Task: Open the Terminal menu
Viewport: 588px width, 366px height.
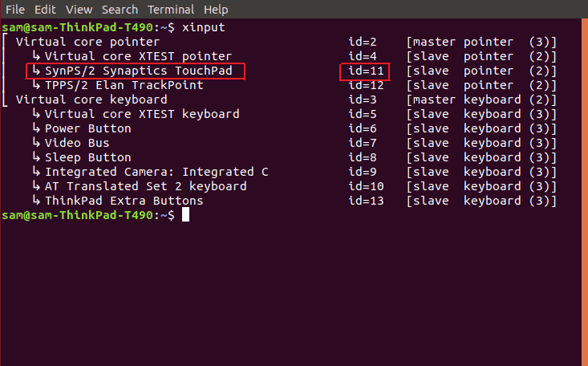Action: click(171, 10)
